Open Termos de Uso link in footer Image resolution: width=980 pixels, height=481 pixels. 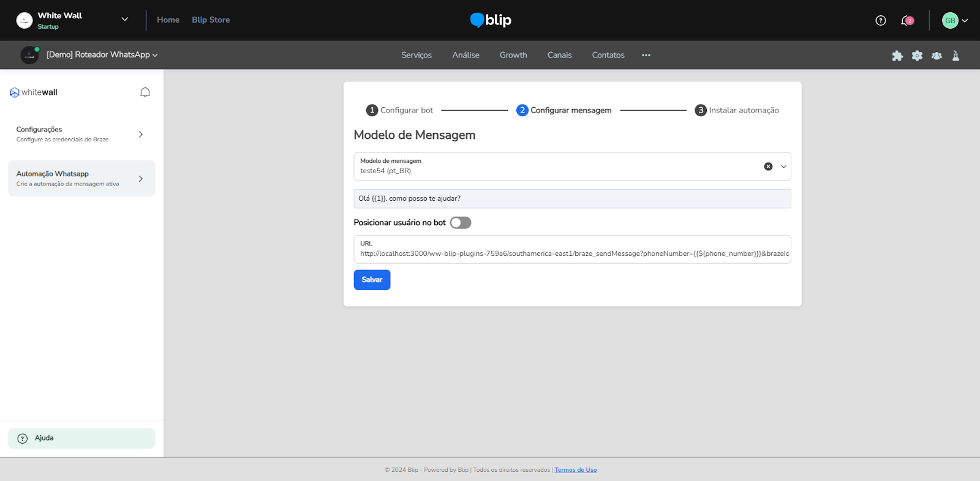point(576,470)
